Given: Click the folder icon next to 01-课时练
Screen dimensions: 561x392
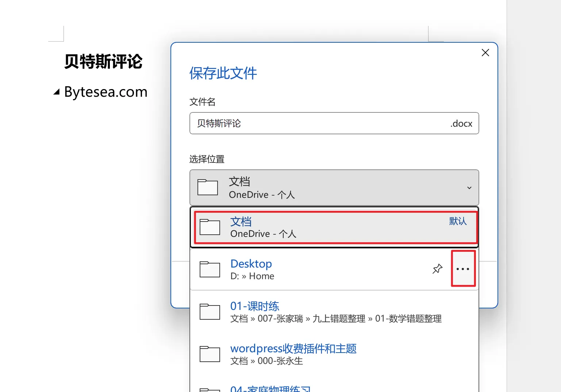Looking at the screenshot, I should pos(210,312).
